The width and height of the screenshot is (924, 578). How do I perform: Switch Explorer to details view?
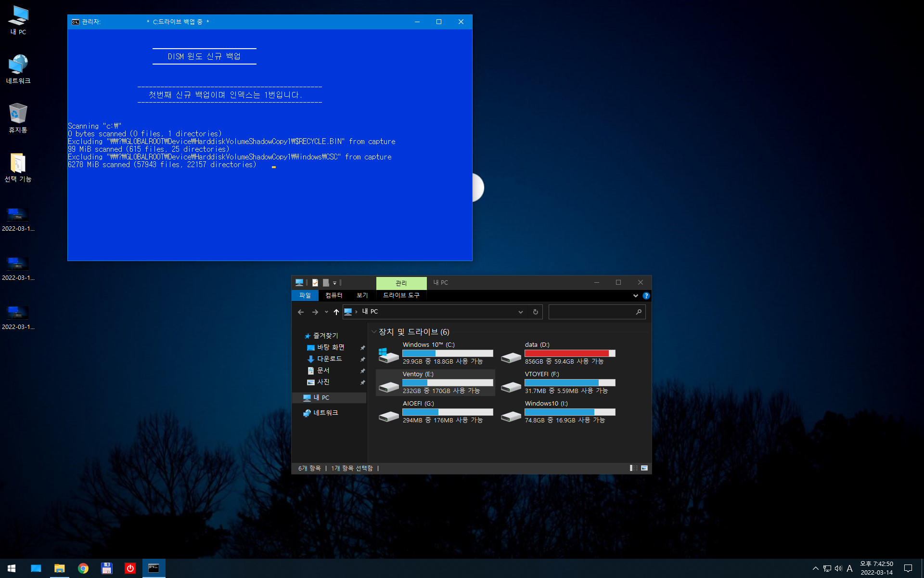pyautogui.click(x=634, y=468)
